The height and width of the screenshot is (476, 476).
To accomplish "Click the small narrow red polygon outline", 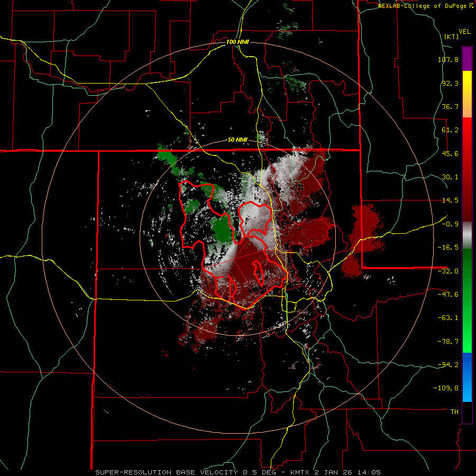I will coord(259,273).
